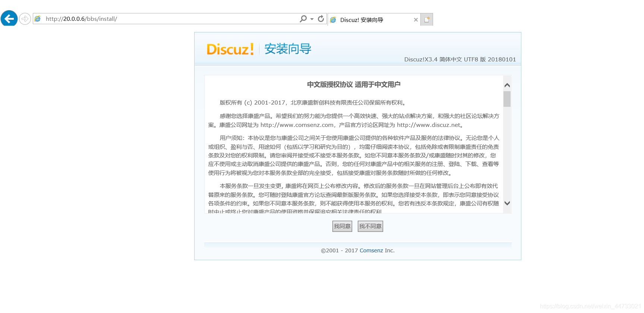The height and width of the screenshot is (313, 644).
Task: Click the Discuz!X3.4 简体中文 UTF8 版 version text
Action: 460,60
